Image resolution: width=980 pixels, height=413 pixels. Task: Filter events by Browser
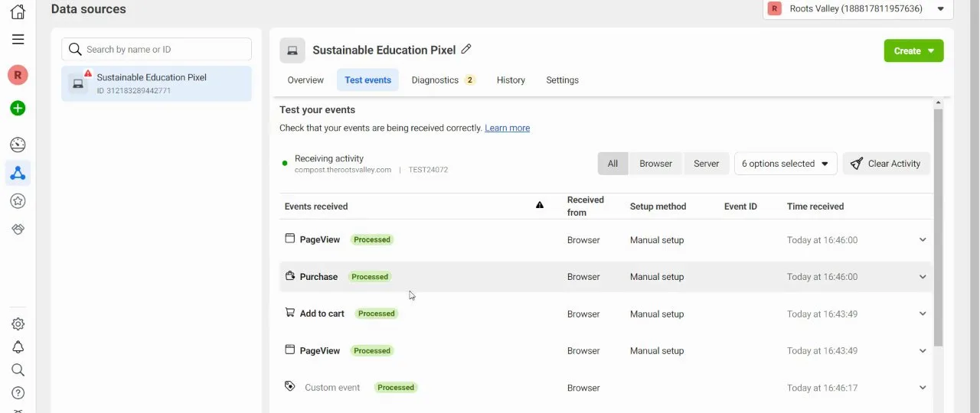(x=655, y=164)
